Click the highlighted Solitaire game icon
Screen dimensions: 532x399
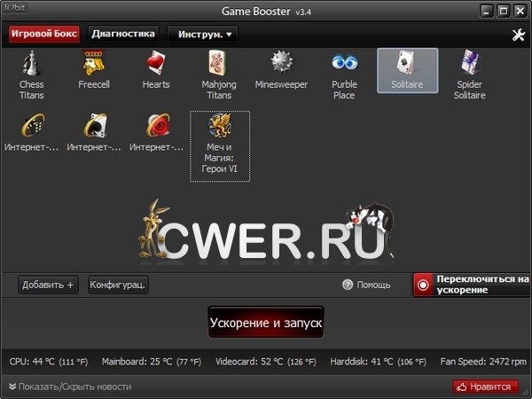tap(408, 71)
